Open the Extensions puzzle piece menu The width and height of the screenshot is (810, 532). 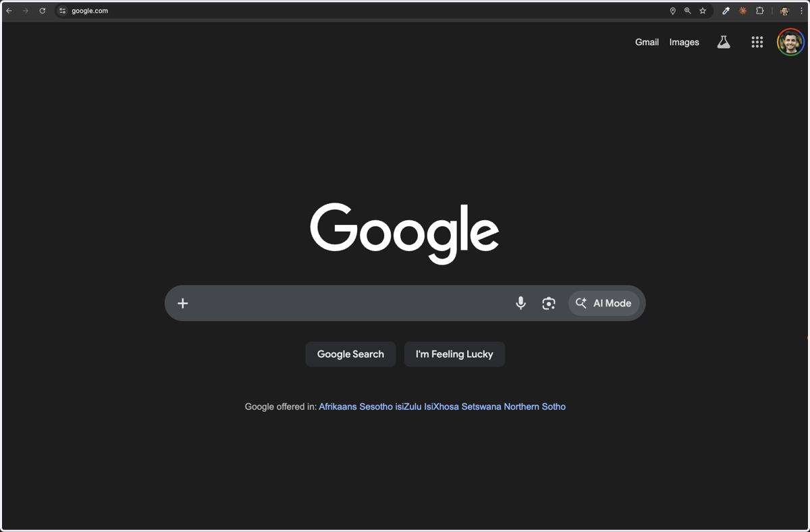click(x=760, y=11)
